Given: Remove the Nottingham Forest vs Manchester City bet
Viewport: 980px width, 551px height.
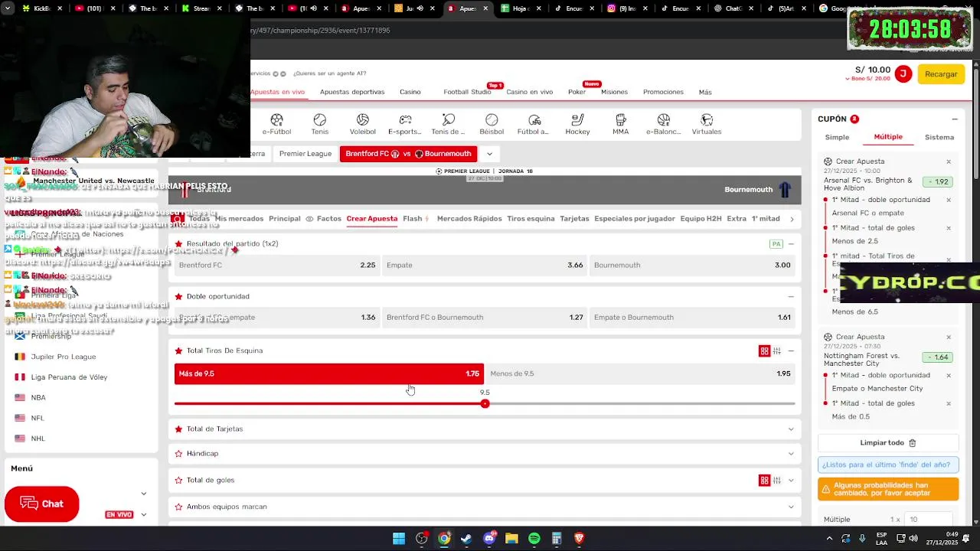Looking at the screenshot, I should click(x=949, y=337).
